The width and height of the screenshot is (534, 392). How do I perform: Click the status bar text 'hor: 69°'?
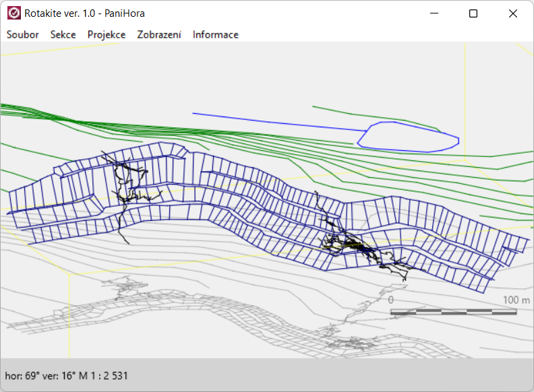point(22,376)
